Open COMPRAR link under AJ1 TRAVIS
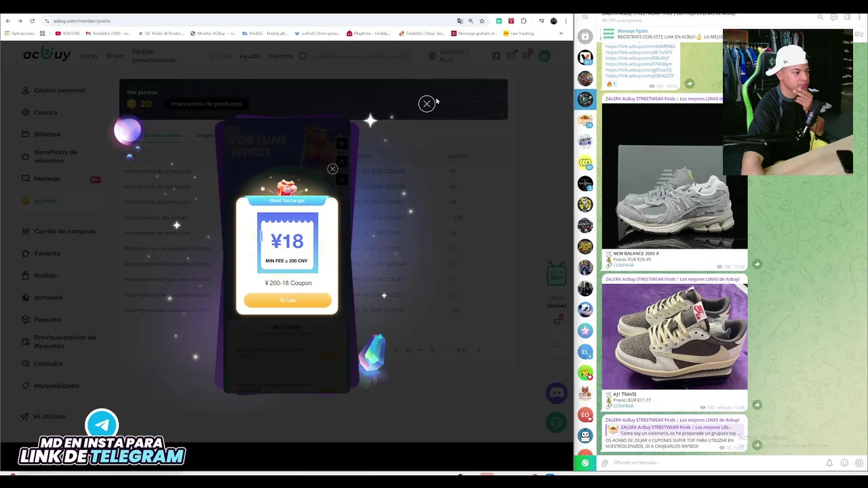Viewport: 868px width, 488px height. pyautogui.click(x=623, y=406)
